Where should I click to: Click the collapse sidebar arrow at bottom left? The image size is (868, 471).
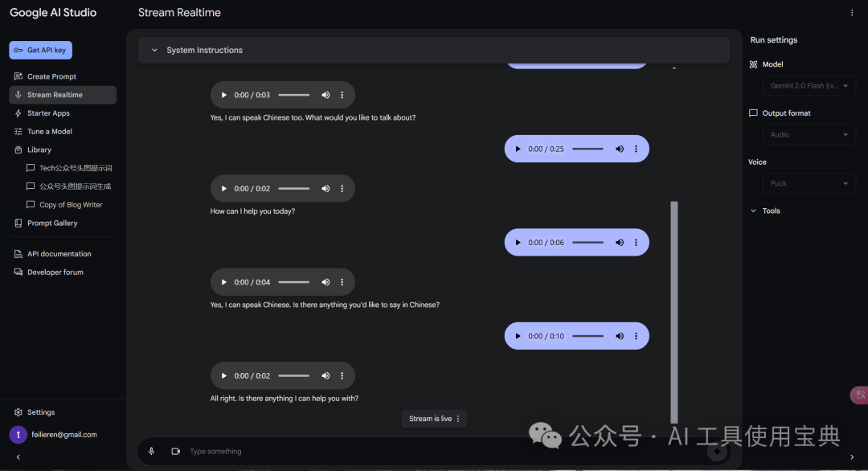[x=18, y=457]
